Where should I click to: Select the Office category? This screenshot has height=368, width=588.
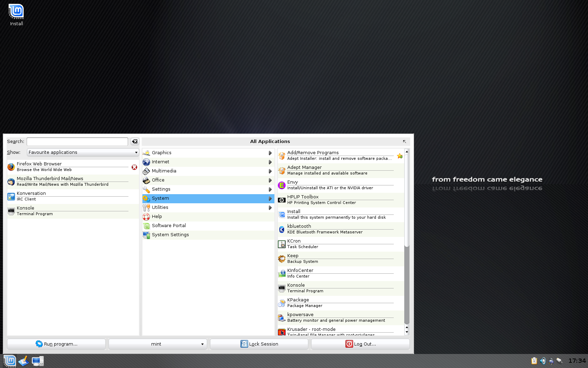pos(208,180)
